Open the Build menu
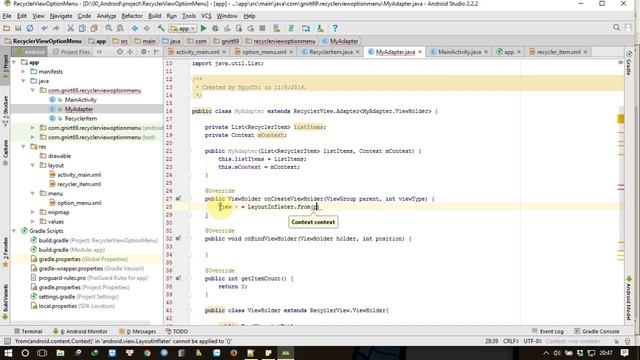This screenshot has height=360, width=640. 154,16
